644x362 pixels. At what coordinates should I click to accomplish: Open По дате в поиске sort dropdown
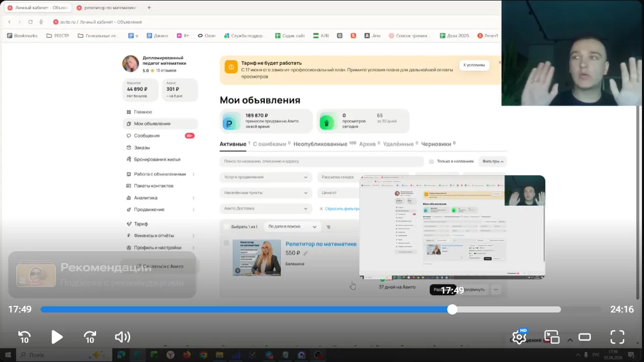pos(292,227)
